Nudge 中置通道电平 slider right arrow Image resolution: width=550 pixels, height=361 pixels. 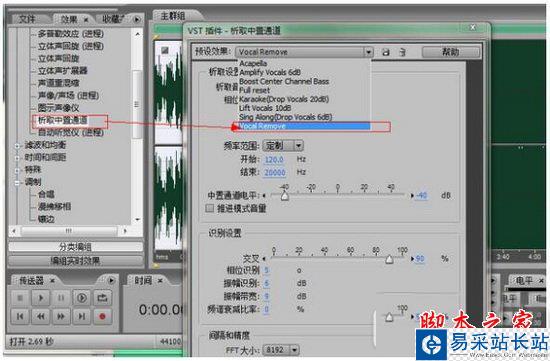click(x=412, y=195)
